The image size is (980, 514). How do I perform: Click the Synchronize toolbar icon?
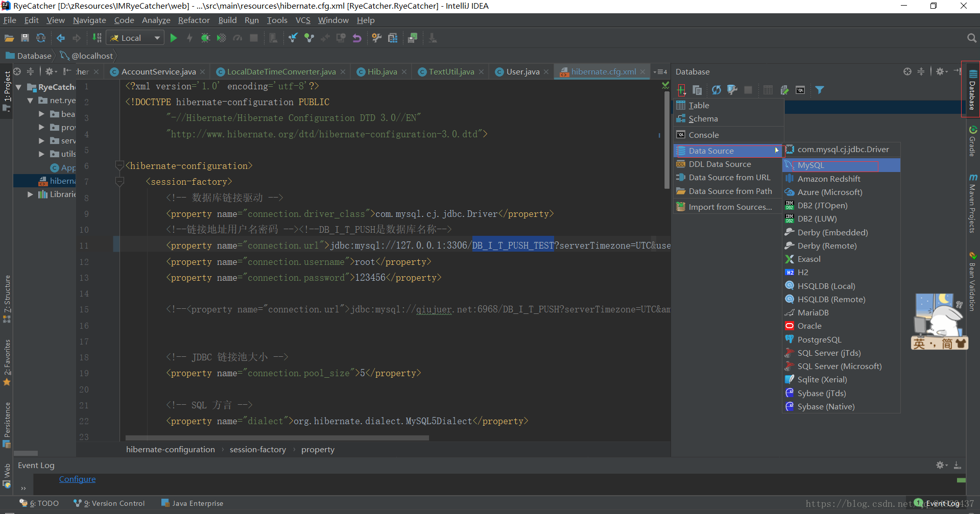tap(41, 38)
